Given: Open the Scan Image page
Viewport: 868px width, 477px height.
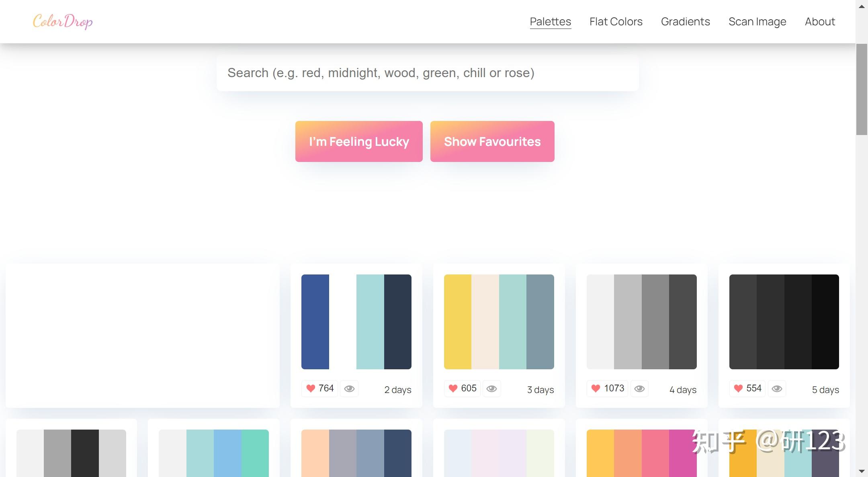Looking at the screenshot, I should pos(757,22).
